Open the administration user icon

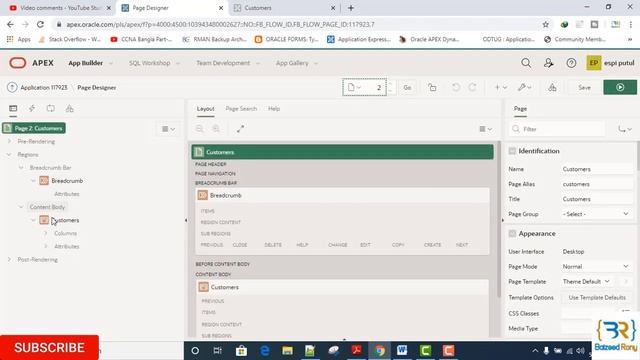tap(548, 63)
